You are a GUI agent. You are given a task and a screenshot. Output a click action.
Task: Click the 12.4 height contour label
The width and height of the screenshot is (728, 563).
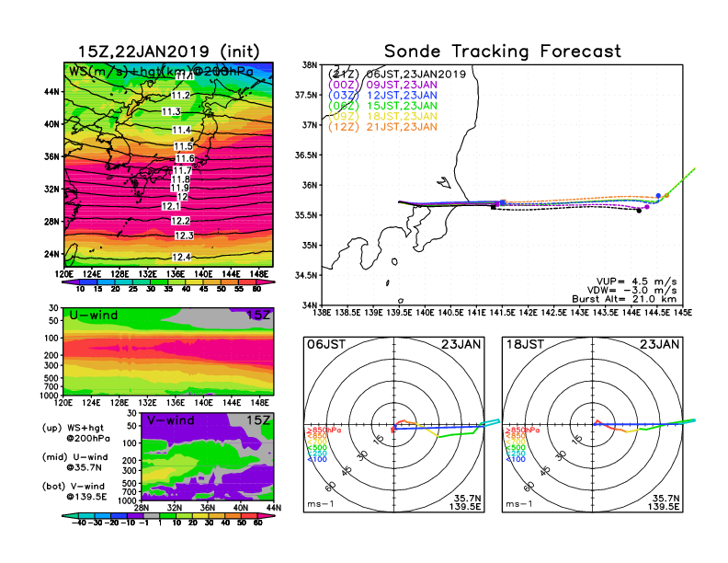tap(181, 257)
